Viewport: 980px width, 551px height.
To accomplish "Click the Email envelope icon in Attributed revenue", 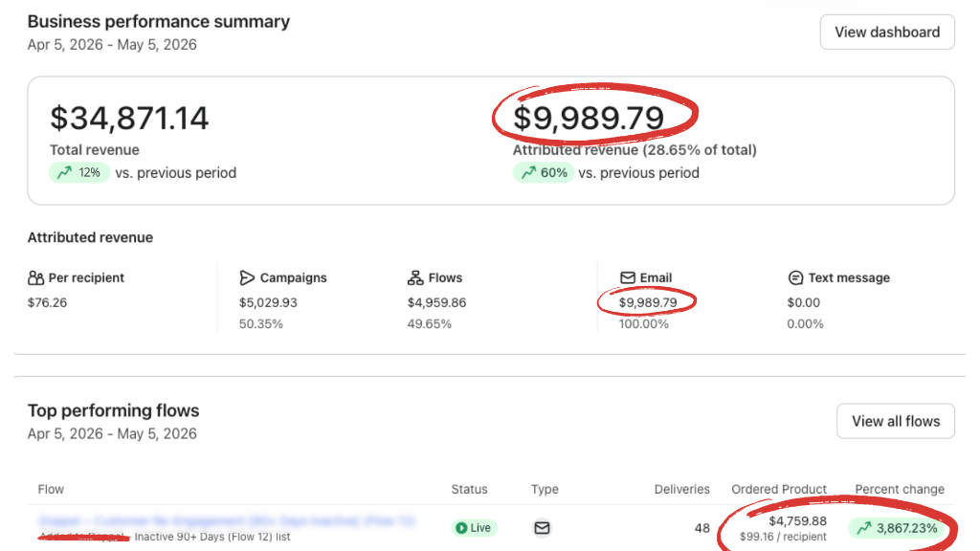I will coord(628,277).
